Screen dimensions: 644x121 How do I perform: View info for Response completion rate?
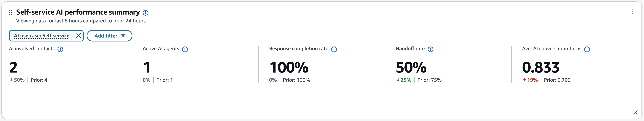pos(334,49)
